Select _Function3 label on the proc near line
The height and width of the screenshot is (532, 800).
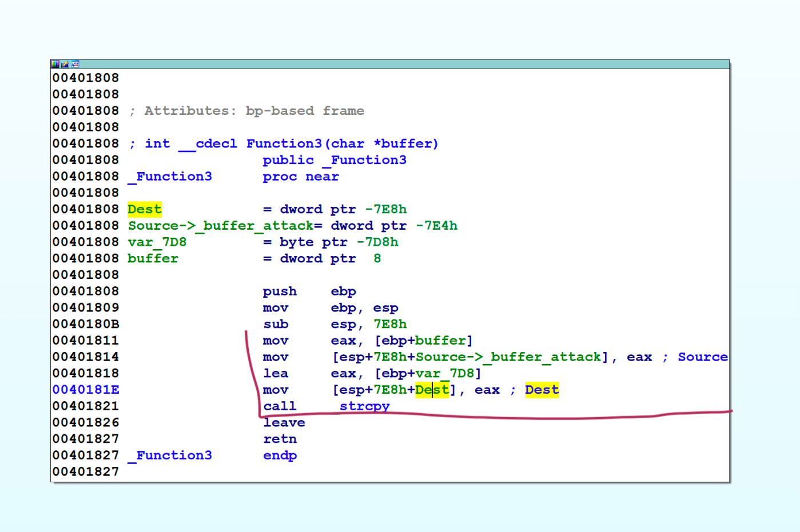point(170,177)
